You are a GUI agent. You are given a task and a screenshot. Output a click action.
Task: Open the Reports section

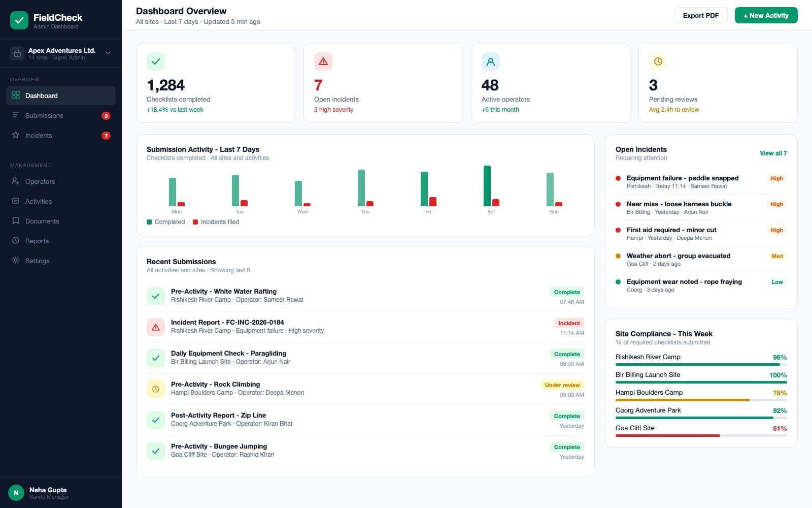click(61, 241)
